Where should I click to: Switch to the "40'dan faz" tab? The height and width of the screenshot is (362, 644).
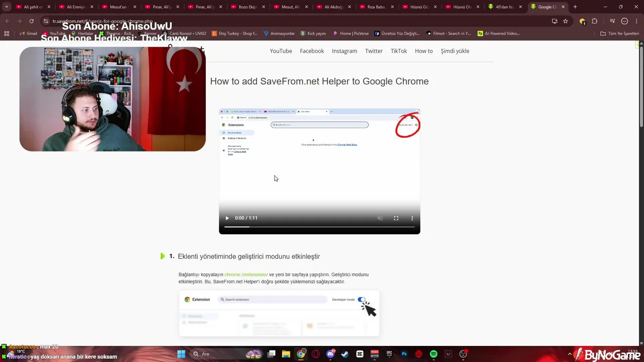pos(505,7)
